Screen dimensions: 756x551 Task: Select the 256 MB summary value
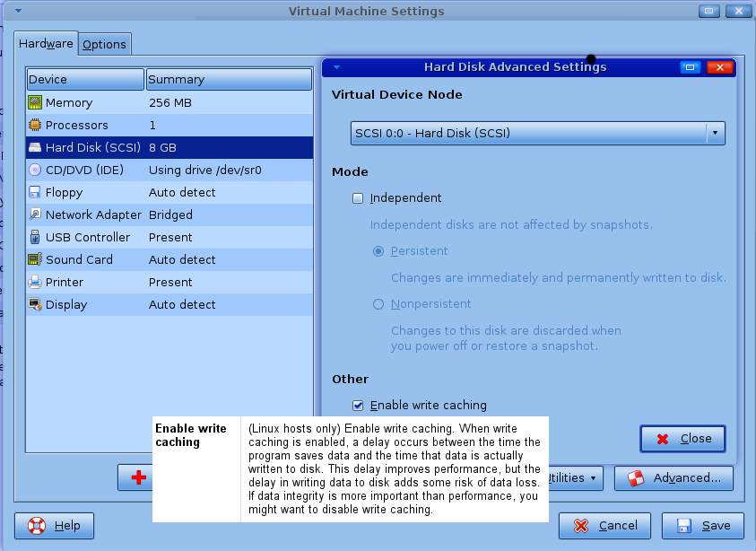click(x=170, y=103)
